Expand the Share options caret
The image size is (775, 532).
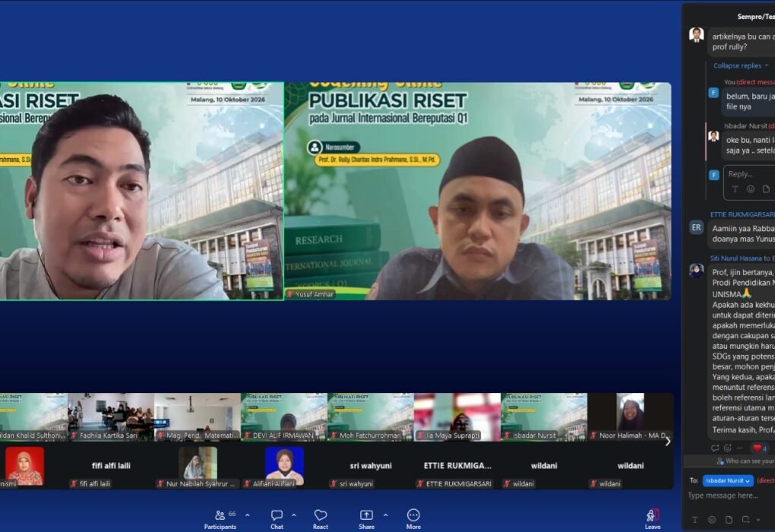pos(385,515)
